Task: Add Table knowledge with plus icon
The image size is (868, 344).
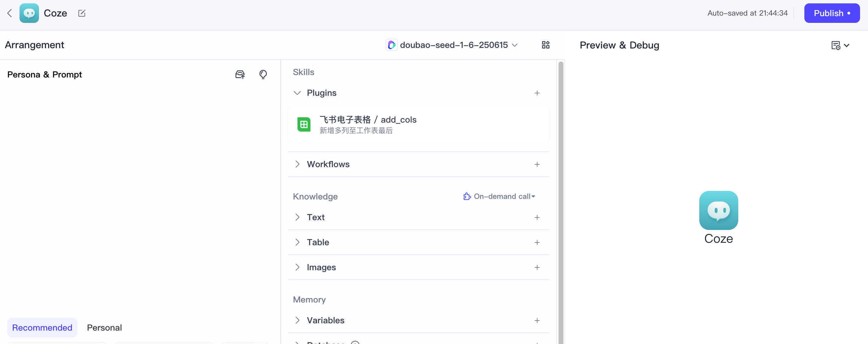Action: click(x=537, y=242)
